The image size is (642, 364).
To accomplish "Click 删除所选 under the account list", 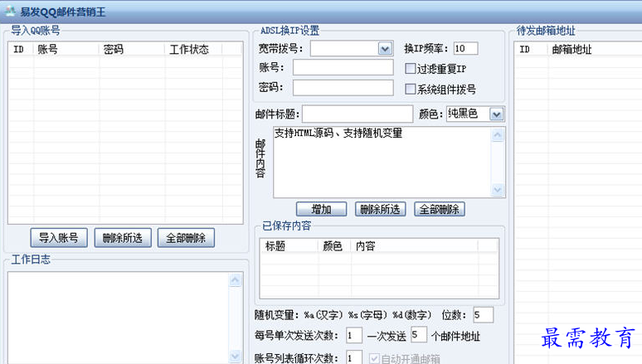I will pos(123,238).
